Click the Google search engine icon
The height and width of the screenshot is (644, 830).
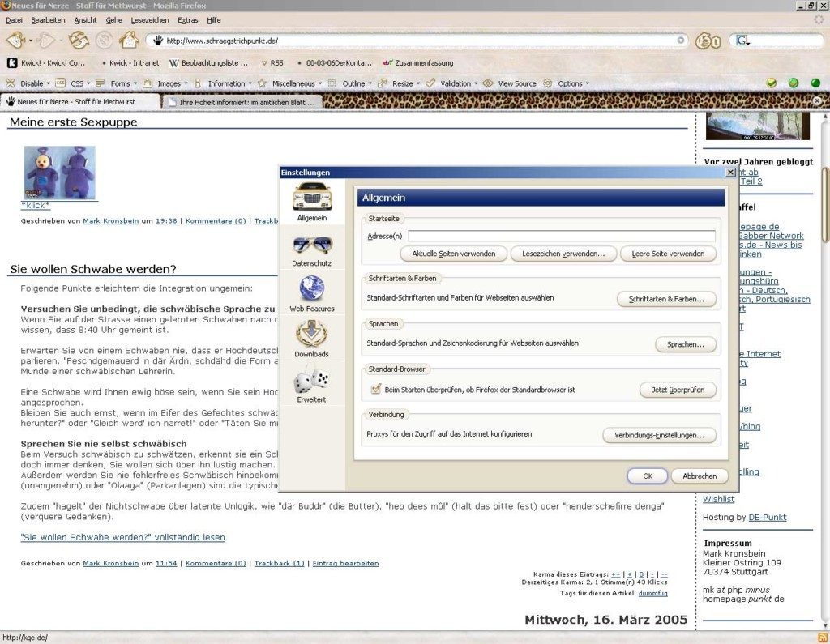[x=742, y=41]
